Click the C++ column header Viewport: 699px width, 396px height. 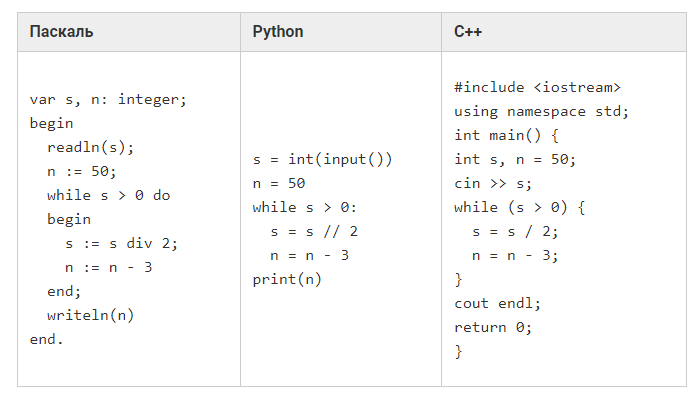tap(468, 32)
